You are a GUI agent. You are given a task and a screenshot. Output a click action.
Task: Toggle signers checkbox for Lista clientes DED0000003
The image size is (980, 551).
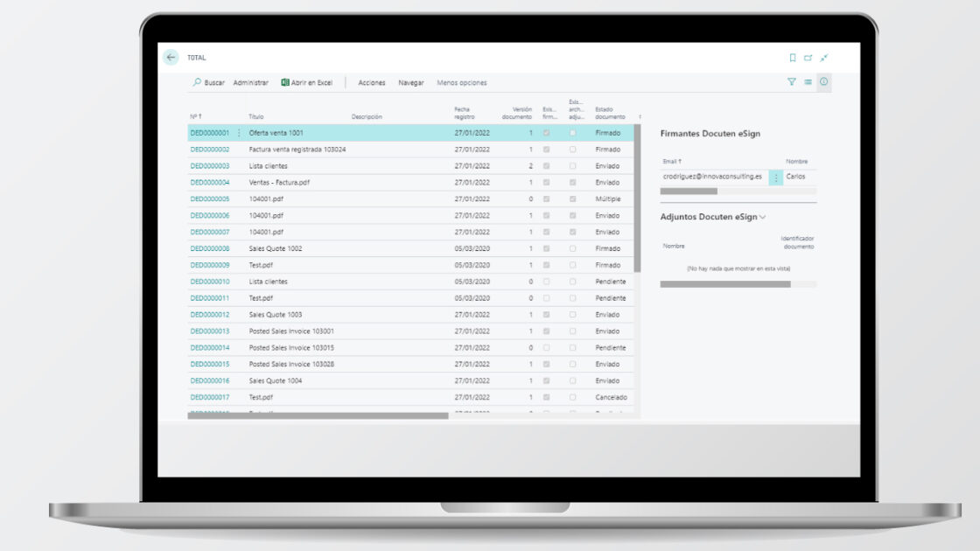tap(547, 166)
